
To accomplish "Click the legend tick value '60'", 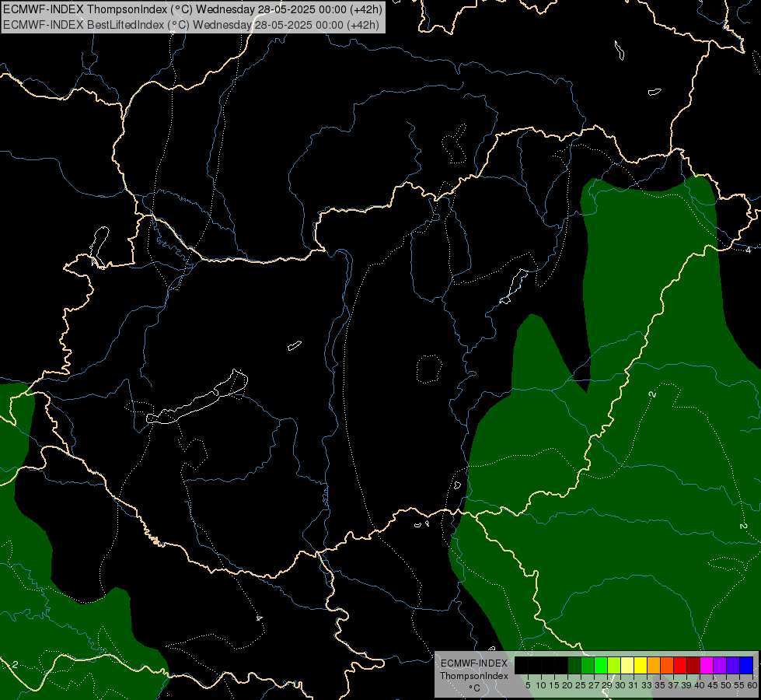I will pos(752,685).
